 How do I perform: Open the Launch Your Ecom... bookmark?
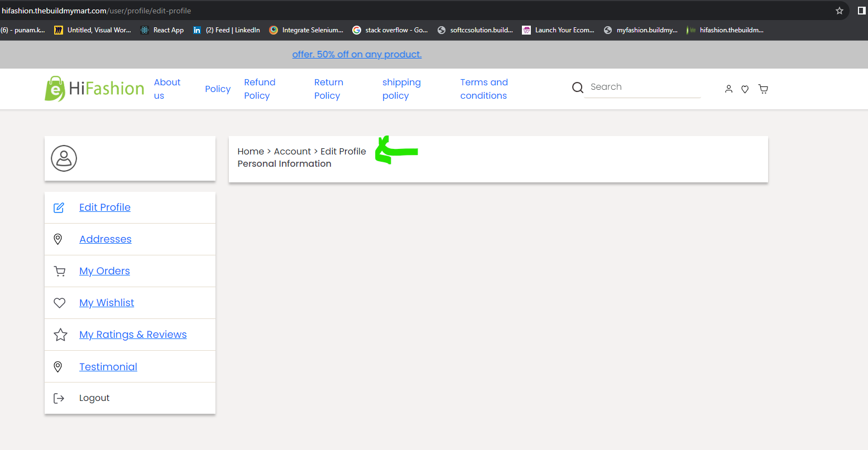(558, 30)
